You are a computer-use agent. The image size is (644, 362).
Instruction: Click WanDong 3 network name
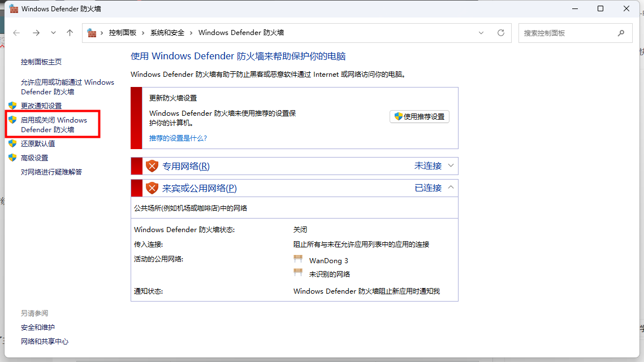329,260
